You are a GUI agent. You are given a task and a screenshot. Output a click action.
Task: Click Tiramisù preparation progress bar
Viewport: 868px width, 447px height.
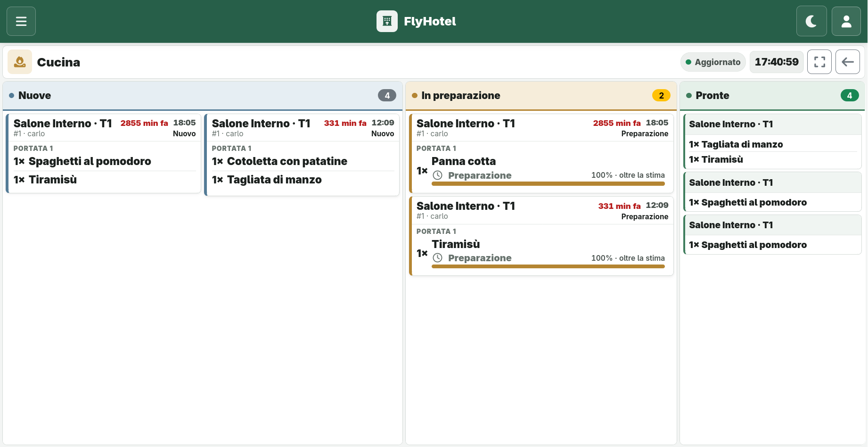click(548, 266)
